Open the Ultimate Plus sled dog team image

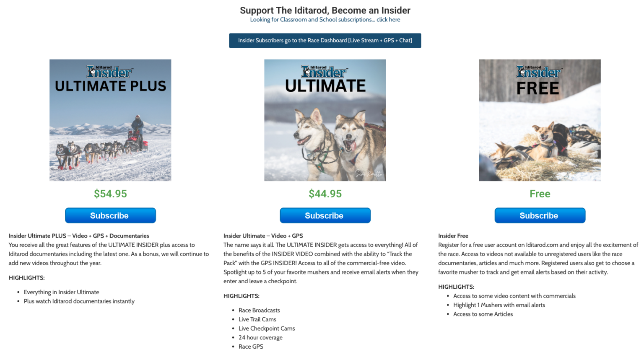(x=110, y=120)
